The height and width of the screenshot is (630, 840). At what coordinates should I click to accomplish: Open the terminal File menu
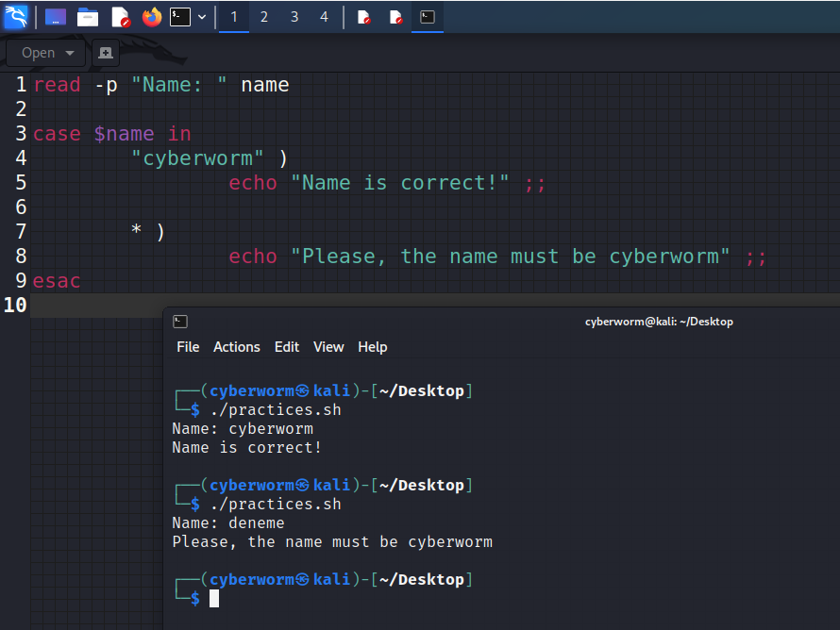point(188,347)
